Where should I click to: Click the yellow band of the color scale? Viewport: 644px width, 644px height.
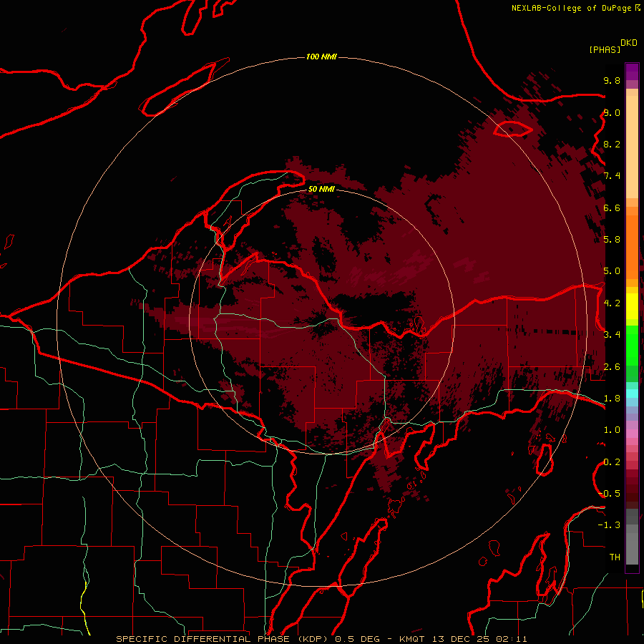pos(632,306)
